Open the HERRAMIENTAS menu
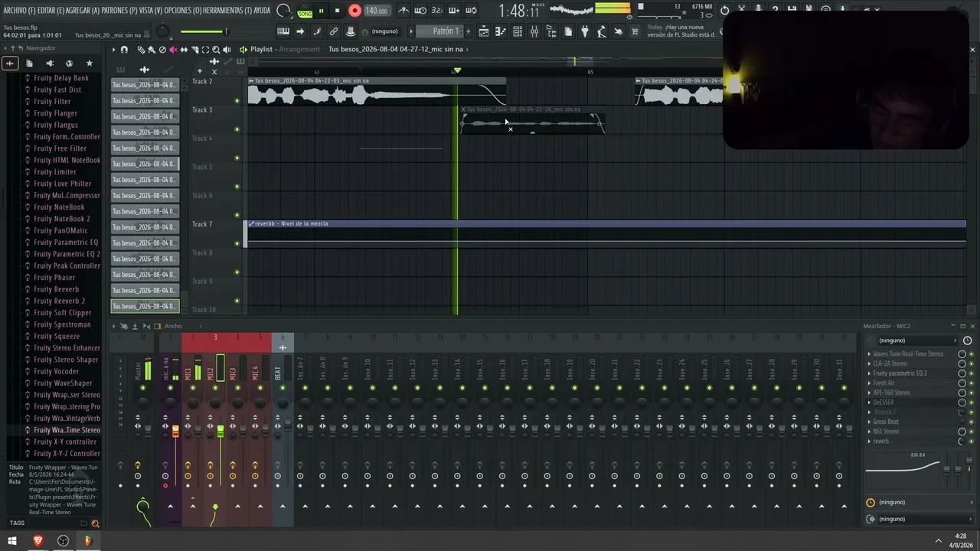980x551 pixels. click(227, 11)
